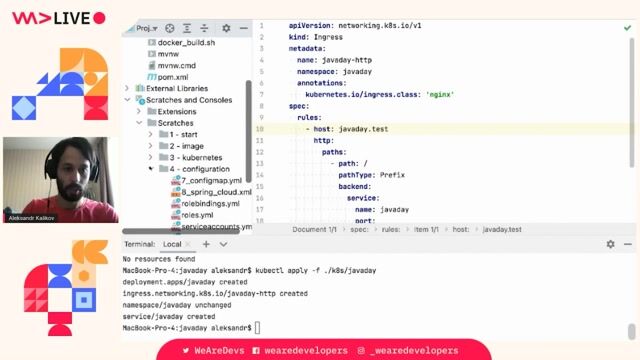Click the terminal vertical scrollbar
Screen dimensions: 640x360
(632, 331)
